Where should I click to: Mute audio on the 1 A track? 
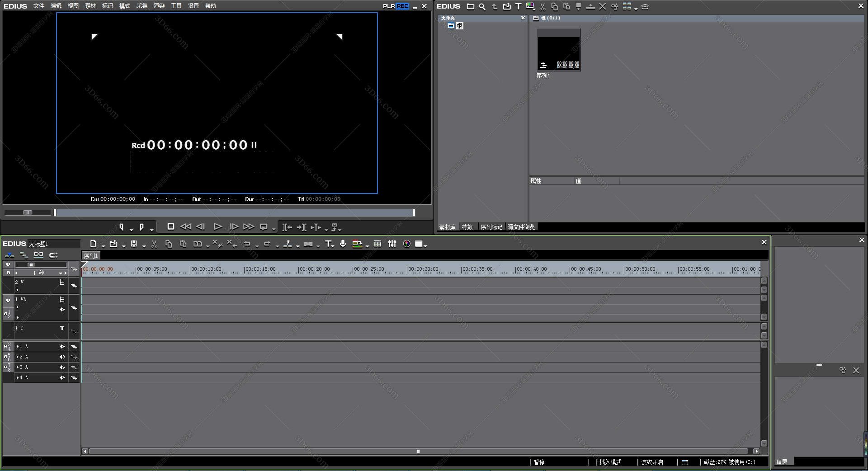pos(62,346)
